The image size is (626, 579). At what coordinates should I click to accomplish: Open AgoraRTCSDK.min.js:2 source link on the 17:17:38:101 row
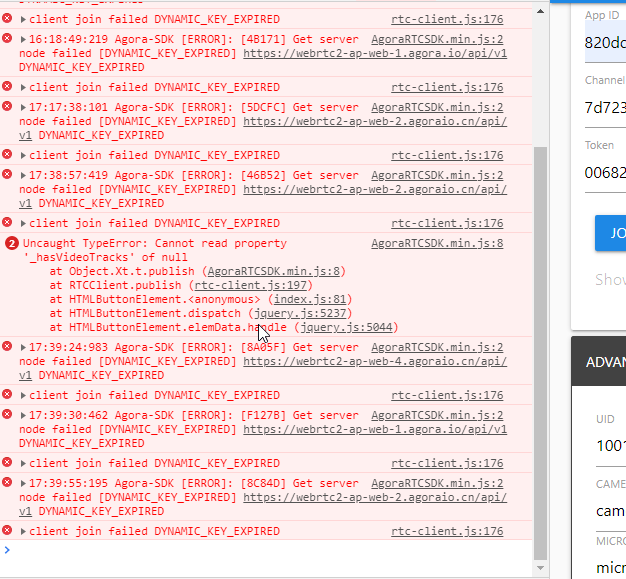click(x=437, y=107)
